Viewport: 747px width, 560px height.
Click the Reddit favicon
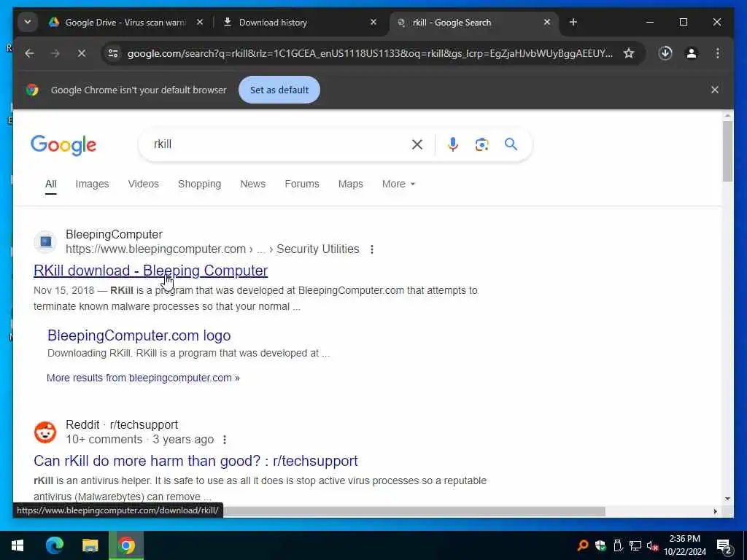pyautogui.click(x=45, y=432)
